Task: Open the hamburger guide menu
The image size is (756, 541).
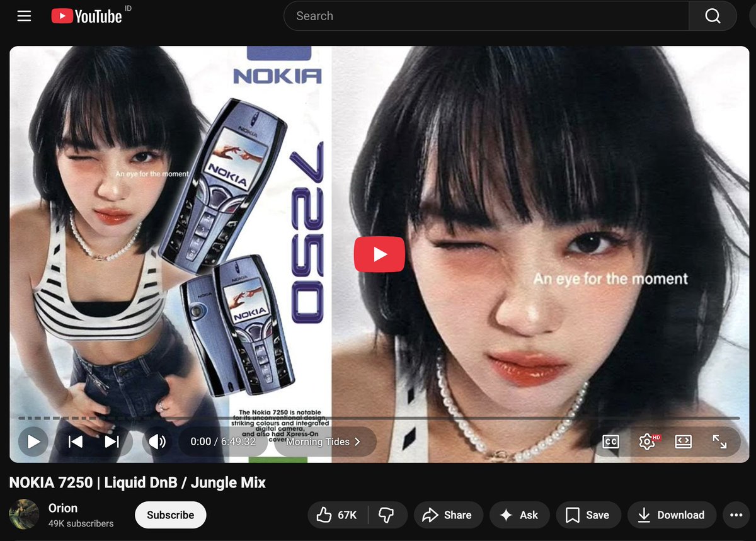Action: (x=24, y=16)
